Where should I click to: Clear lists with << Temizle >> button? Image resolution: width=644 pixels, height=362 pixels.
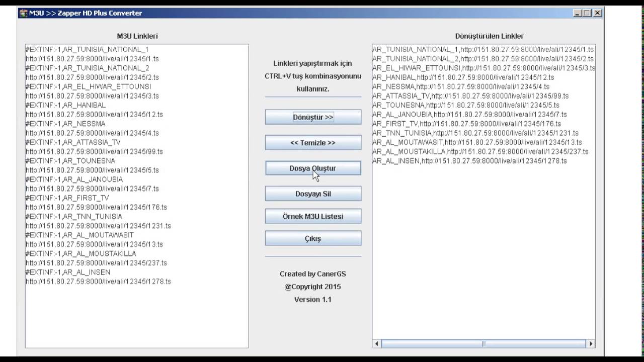(x=313, y=143)
